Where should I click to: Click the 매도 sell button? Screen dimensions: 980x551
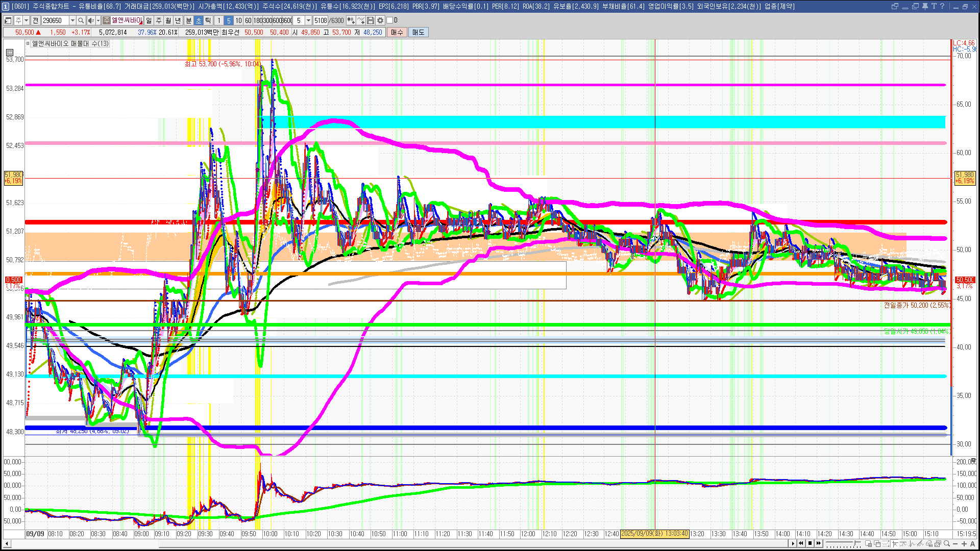click(419, 32)
